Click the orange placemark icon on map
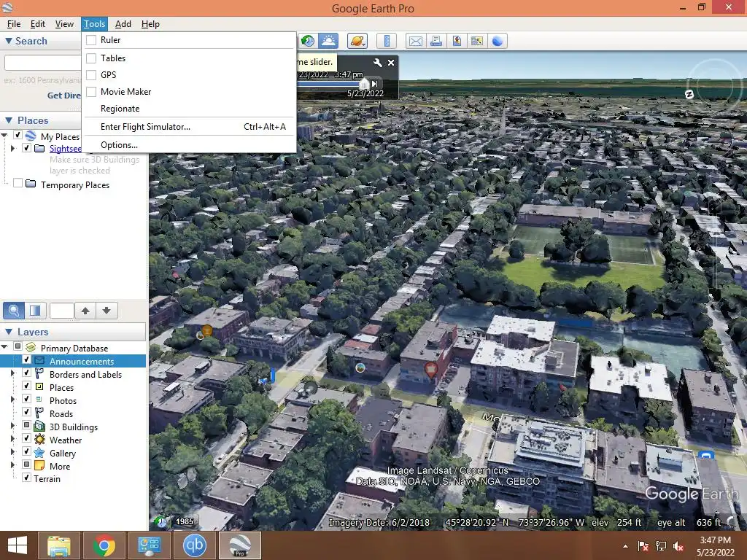The image size is (747, 560). point(206,330)
